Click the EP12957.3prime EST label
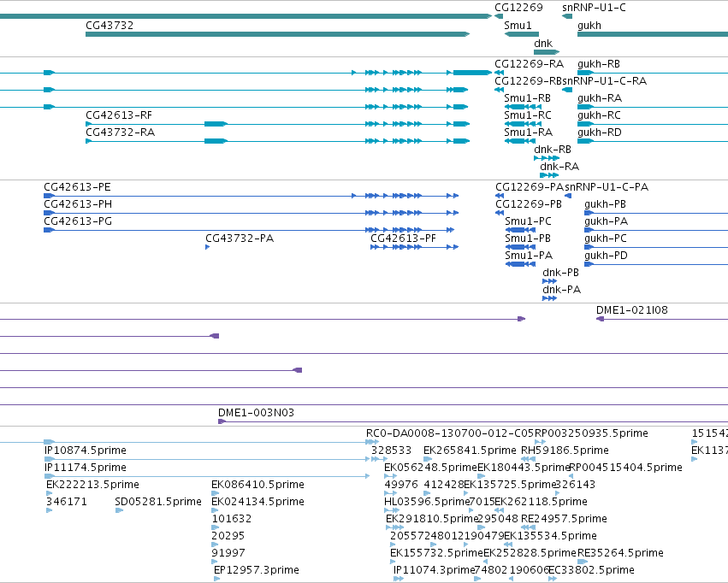The width and height of the screenshot is (728, 583). (x=257, y=570)
